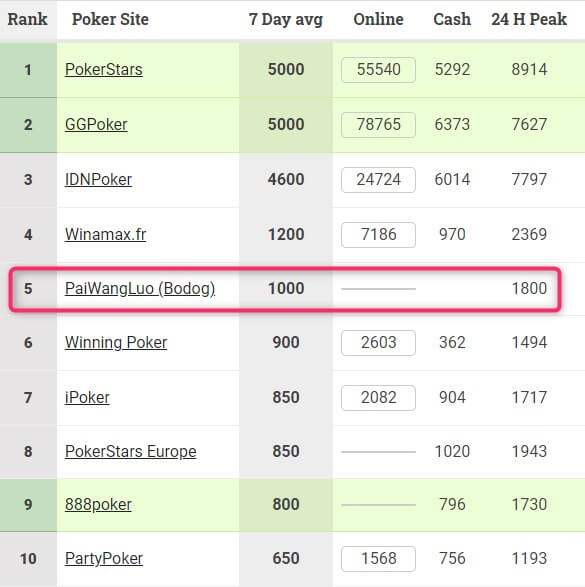The height and width of the screenshot is (587, 585).
Task: Select the 55540 online count box
Action: point(378,70)
